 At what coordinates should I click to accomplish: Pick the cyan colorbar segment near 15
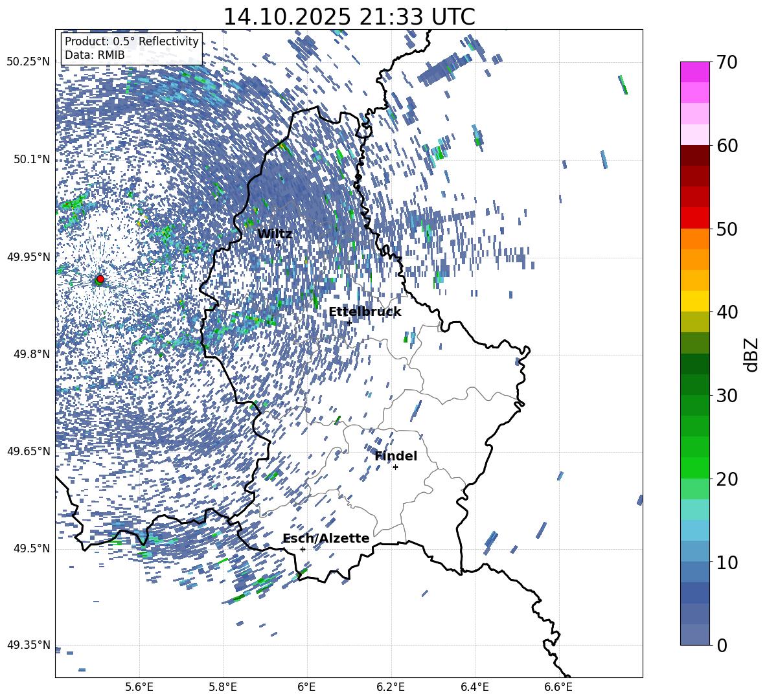pos(694,530)
